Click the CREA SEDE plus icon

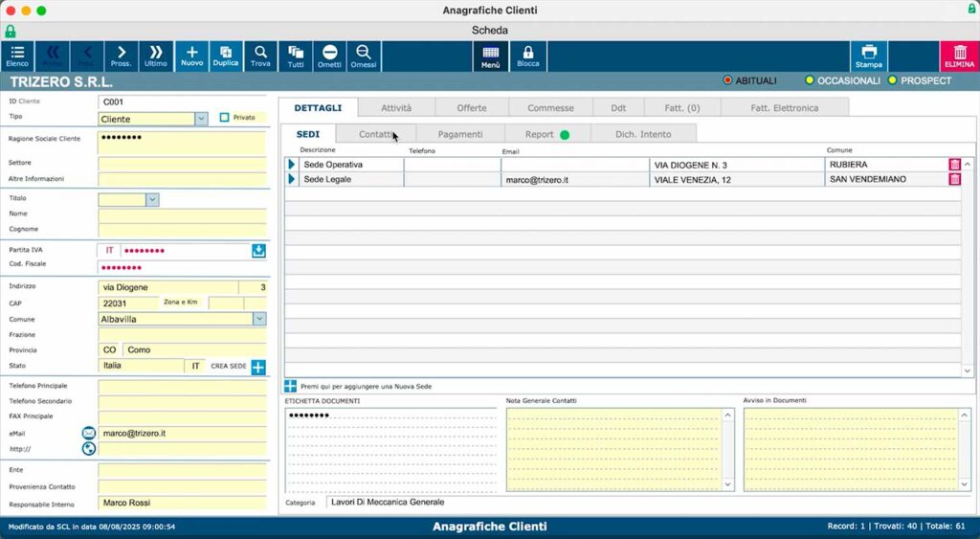pos(258,367)
